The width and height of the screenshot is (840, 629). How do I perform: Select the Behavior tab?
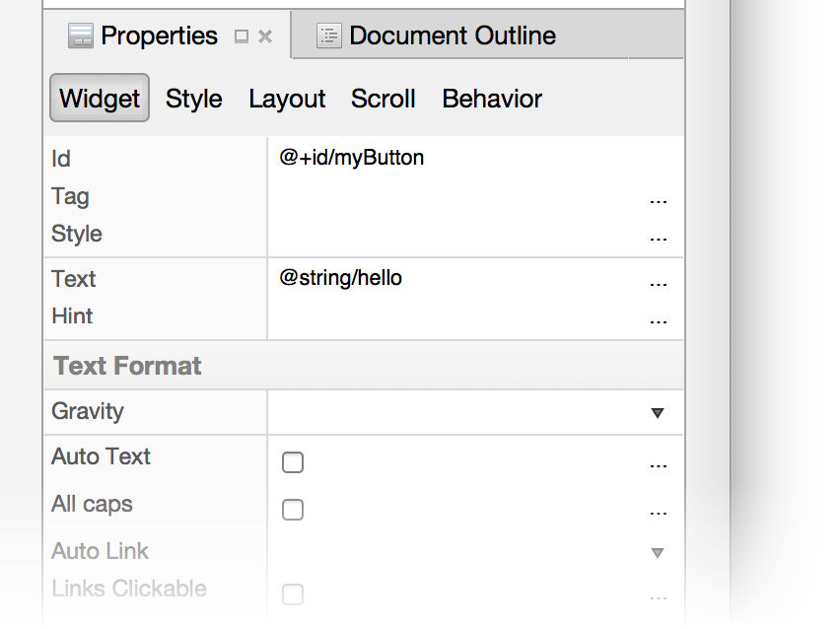[492, 99]
